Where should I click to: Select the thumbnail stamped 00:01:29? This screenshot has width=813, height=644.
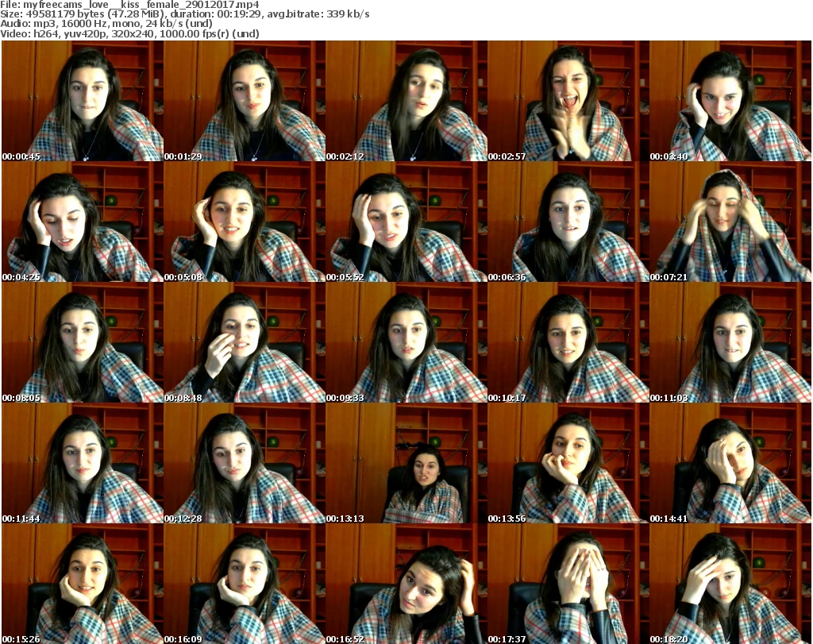click(x=245, y=101)
